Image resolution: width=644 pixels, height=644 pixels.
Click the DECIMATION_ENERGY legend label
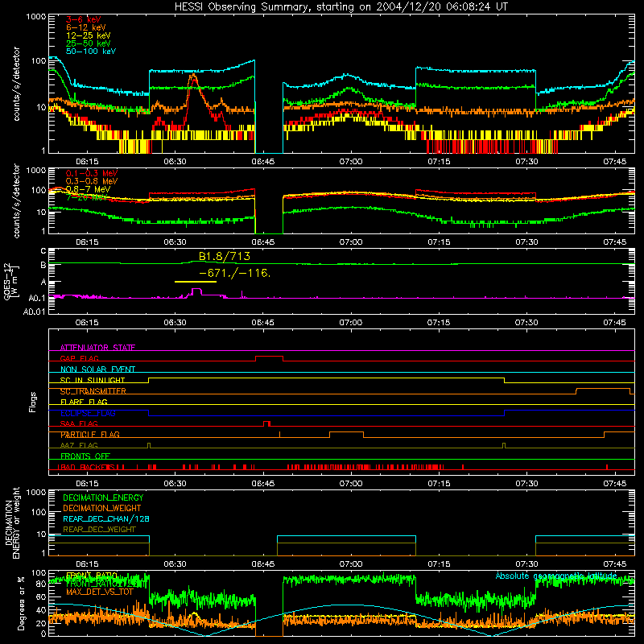pos(103,497)
